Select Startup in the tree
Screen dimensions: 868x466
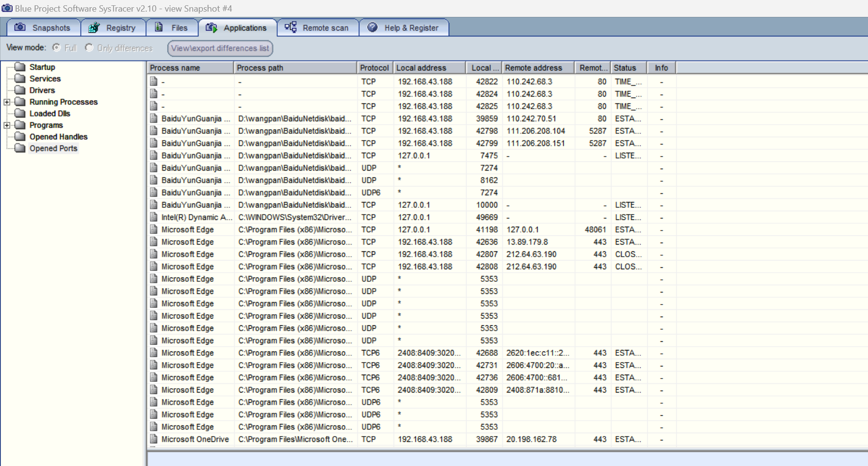click(x=42, y=67)
